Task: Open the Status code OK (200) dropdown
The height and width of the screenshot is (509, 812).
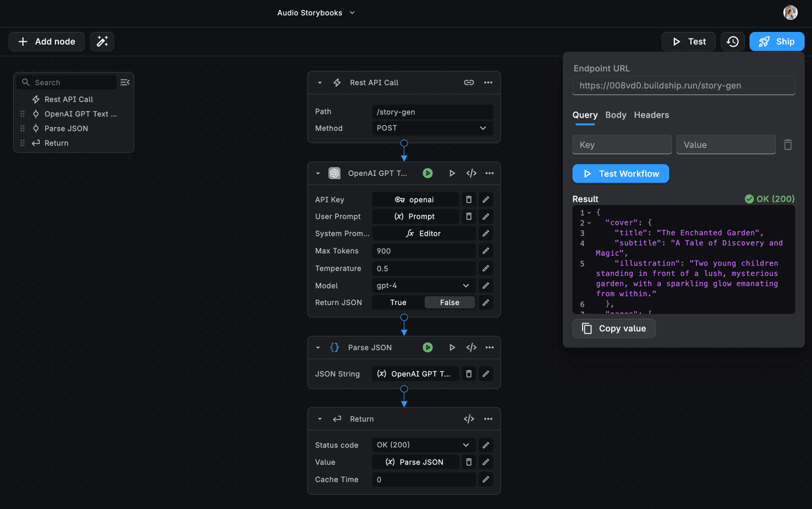Action: point(423,445)
